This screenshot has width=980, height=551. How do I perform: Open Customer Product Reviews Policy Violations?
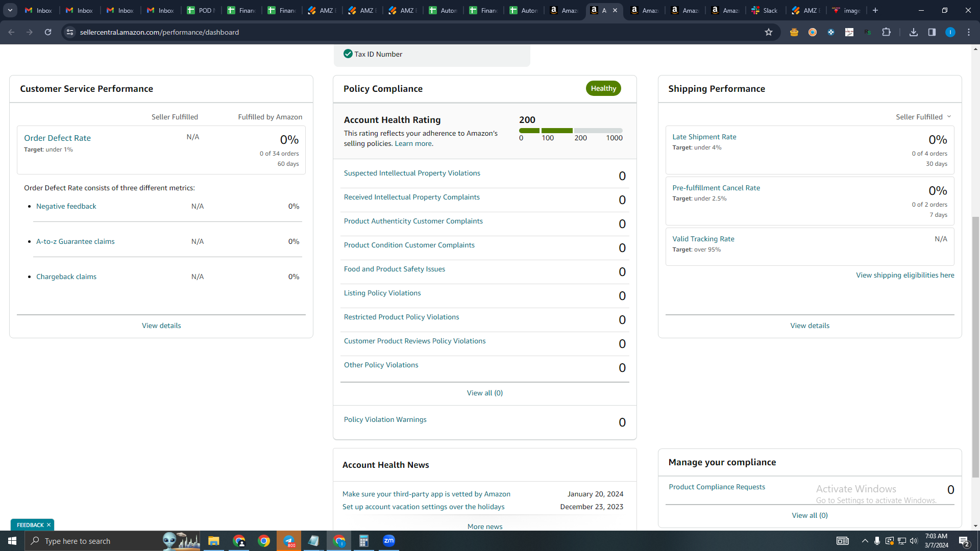tap(414, 341)
